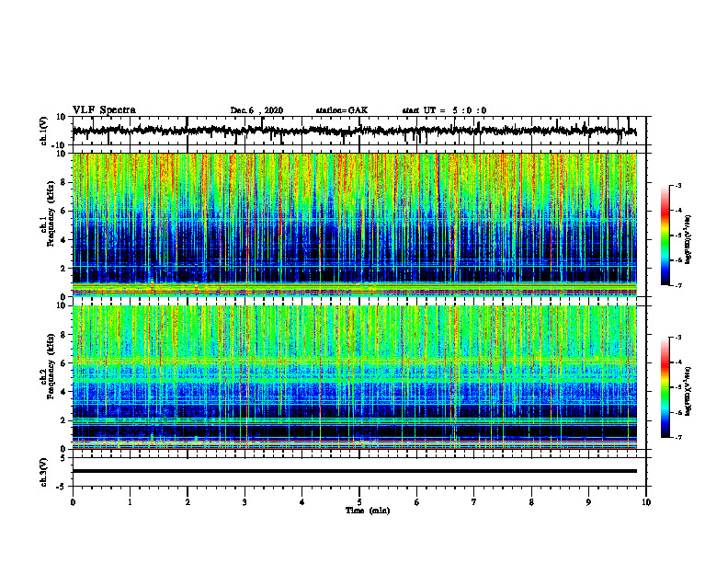The width and height of the screenshot is (728, 563).
Task: Click the ch.2 spectrogram color scale bar
Action: click(x=665, y=387)
